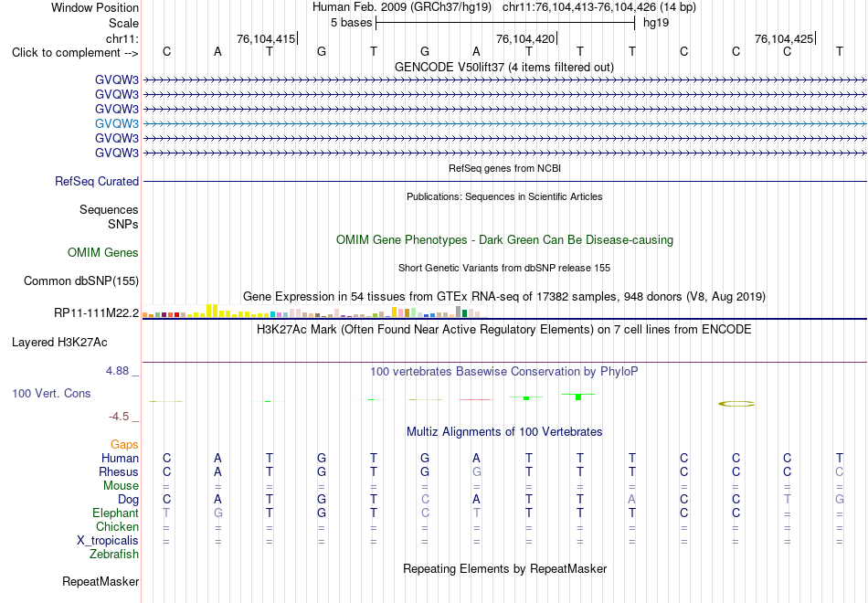
Task: Click the Elephant alignment row label
Action: tap(116, 513)
